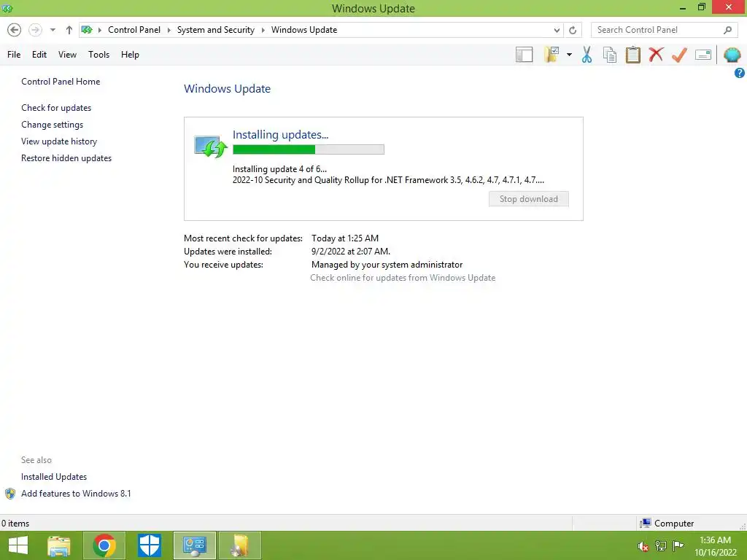Click the 2022-10 Security and Quality Rollup text
The height and width of the screenshot is (560, 747).
point(388,180)
